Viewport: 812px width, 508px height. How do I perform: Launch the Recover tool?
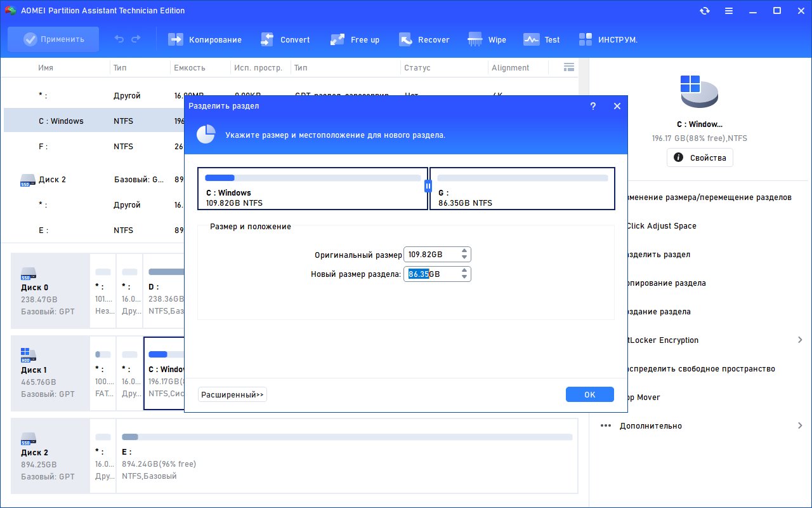[424, 39]
